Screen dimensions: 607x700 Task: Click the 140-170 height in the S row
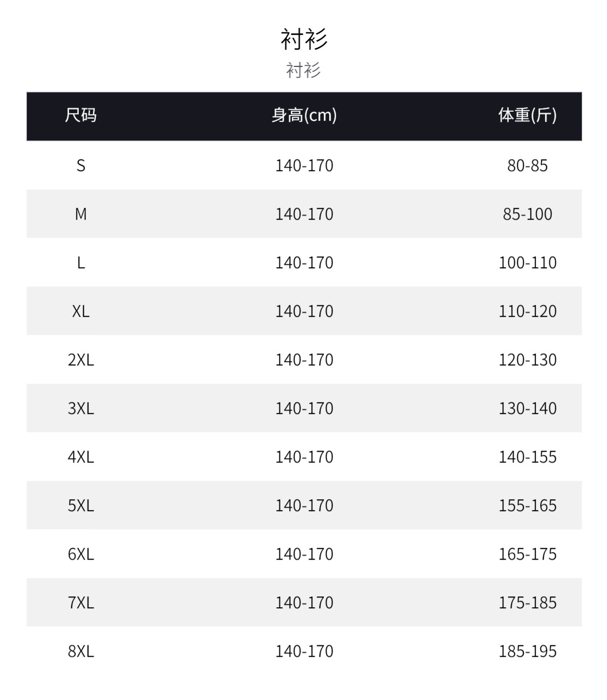click(x=304, y=165)
